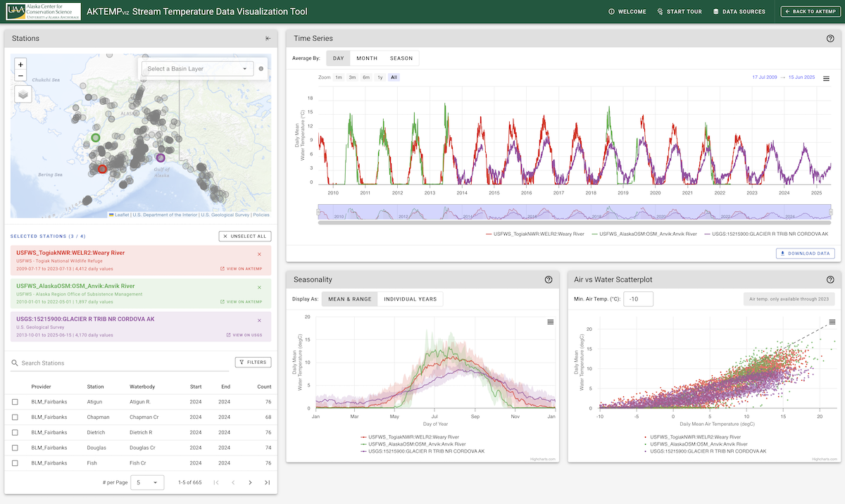
Task: Click the green station marker on map
Action: [96, 137]
